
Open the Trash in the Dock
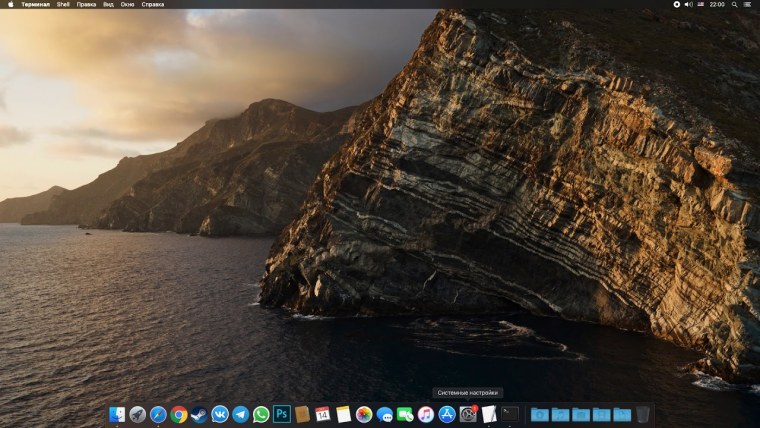(x=643, y=414)
